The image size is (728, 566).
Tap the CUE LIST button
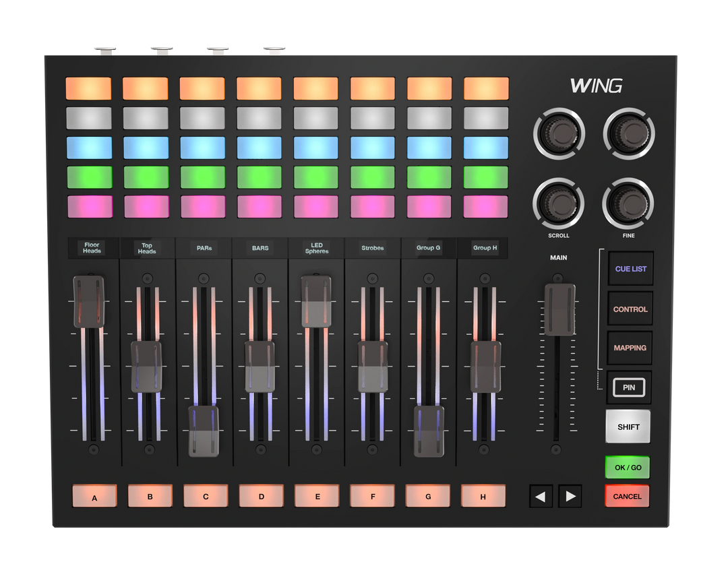click(630, 269)
